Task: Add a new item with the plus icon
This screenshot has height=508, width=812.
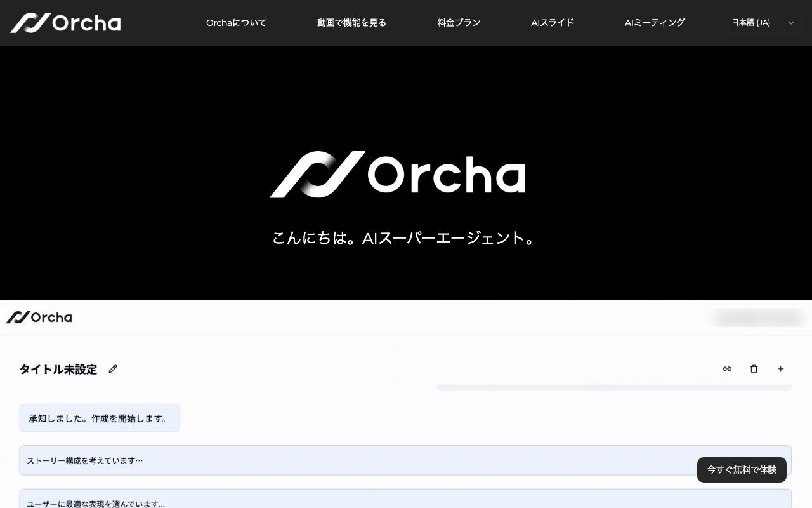Action: [780, 369]
